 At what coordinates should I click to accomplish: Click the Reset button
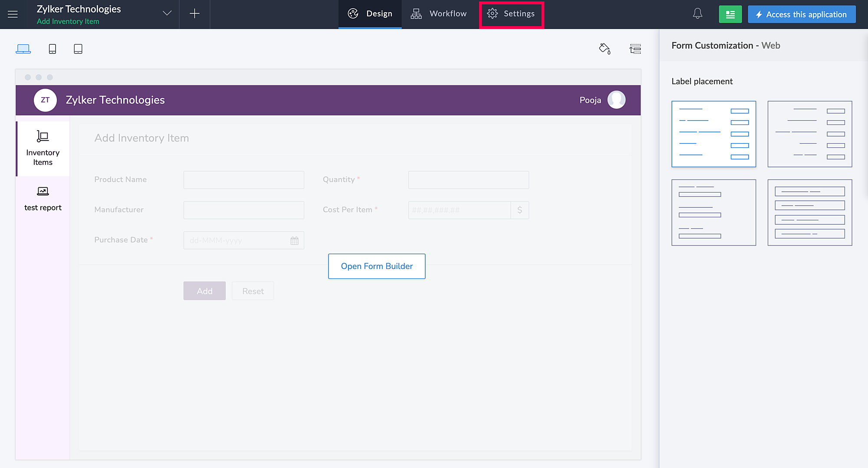[x=253, y=291]
